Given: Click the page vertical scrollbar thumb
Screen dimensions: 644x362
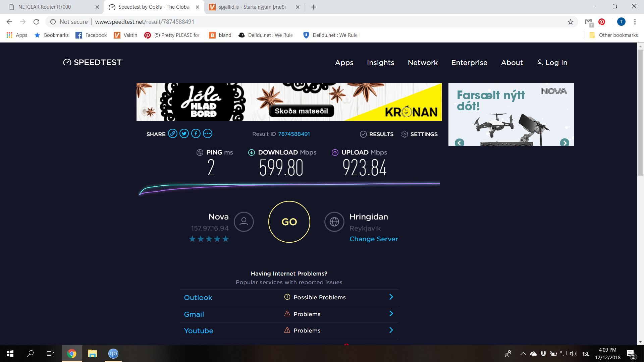Looking at the screenshot, I should coord(640,112).
